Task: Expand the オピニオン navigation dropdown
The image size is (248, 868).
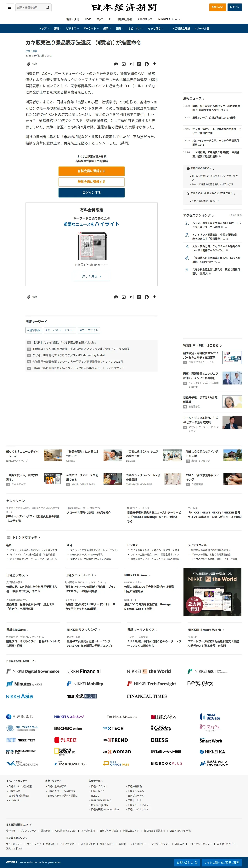Action: click(136, 29)
